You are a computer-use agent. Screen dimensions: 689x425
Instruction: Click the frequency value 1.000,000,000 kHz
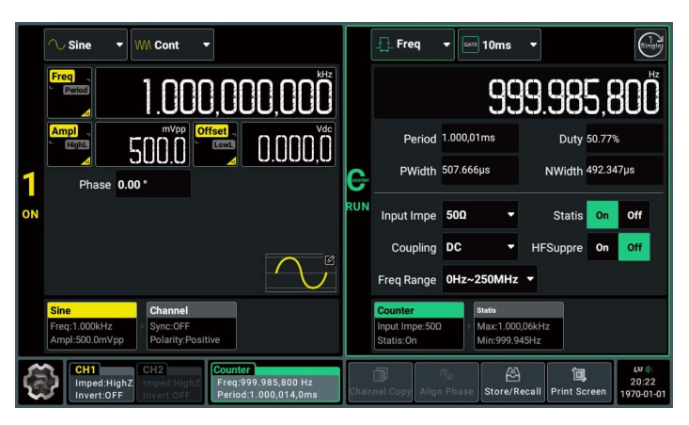point(216,93)
